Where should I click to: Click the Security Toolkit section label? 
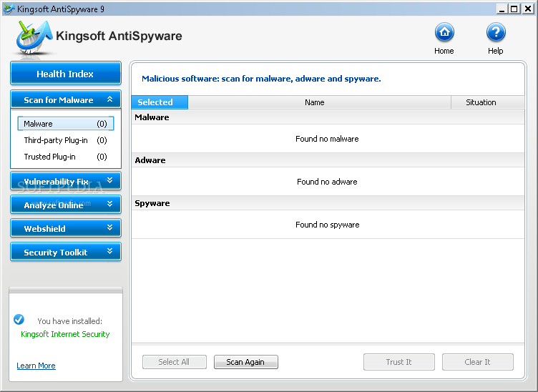(56, 253)
